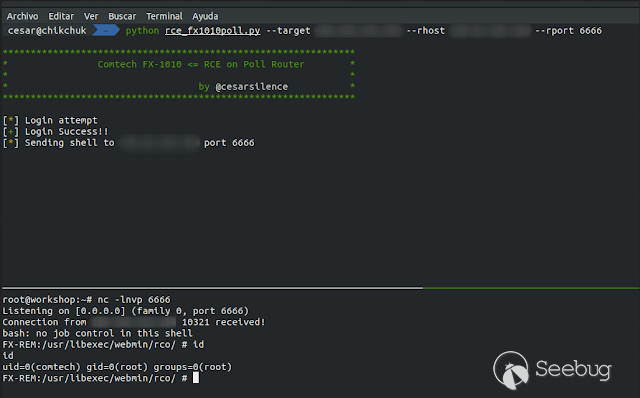Click the Connection from line

coord(134,322)
